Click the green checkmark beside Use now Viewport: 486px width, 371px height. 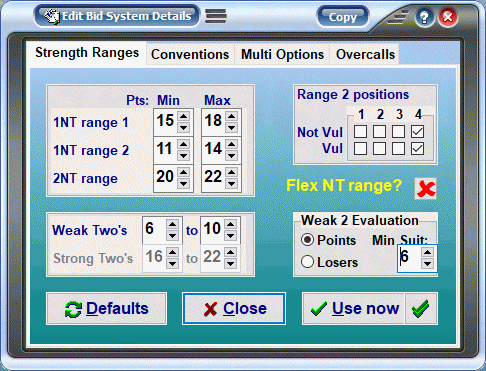pos(421,308)
